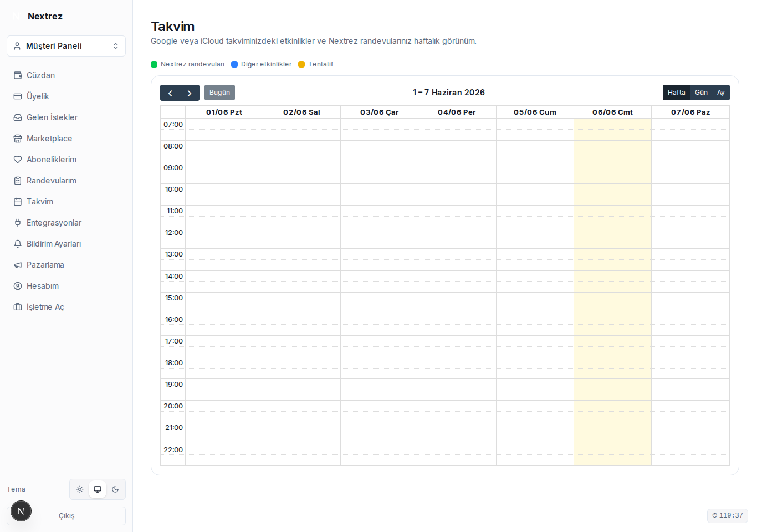Click the Çıkış logout button

click(x=67, y=516)
